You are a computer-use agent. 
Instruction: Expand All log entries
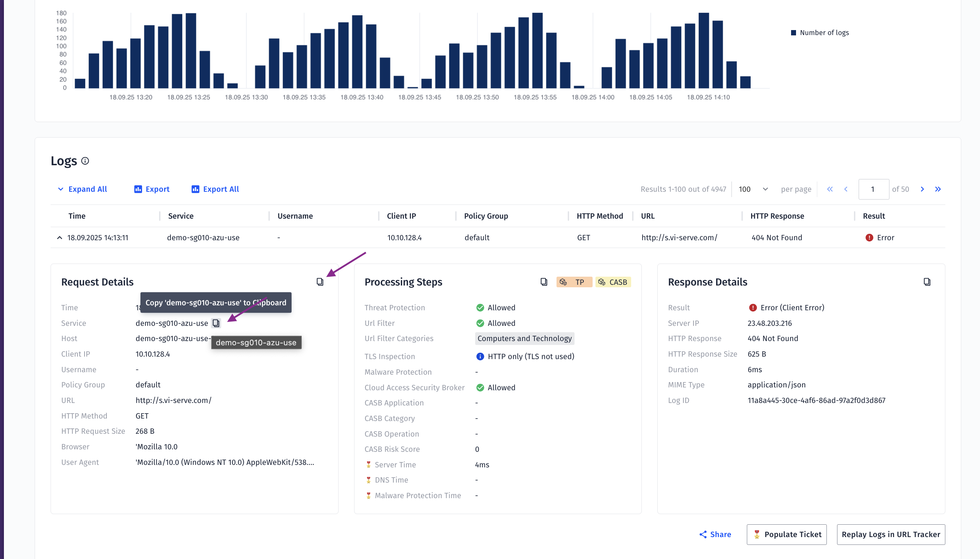[82, 189]
